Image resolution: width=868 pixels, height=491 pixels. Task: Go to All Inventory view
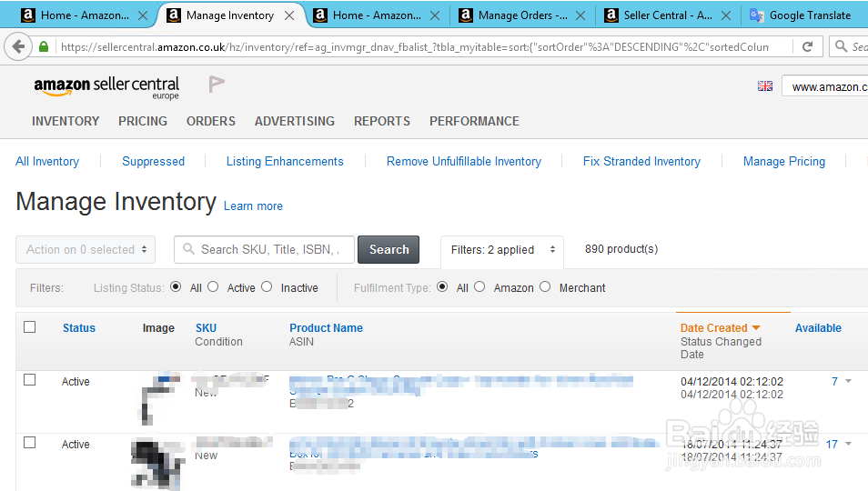click(x=47, y=162)
